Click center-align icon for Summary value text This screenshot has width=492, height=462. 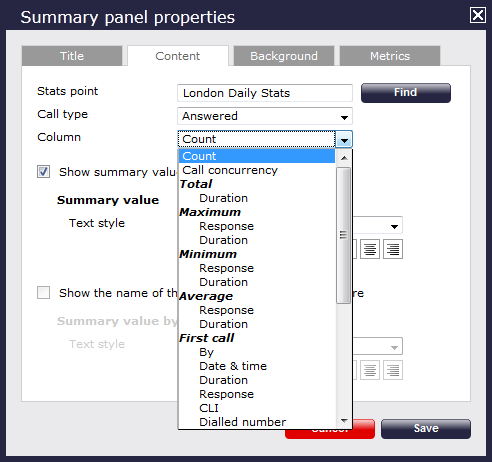point(370,249)
